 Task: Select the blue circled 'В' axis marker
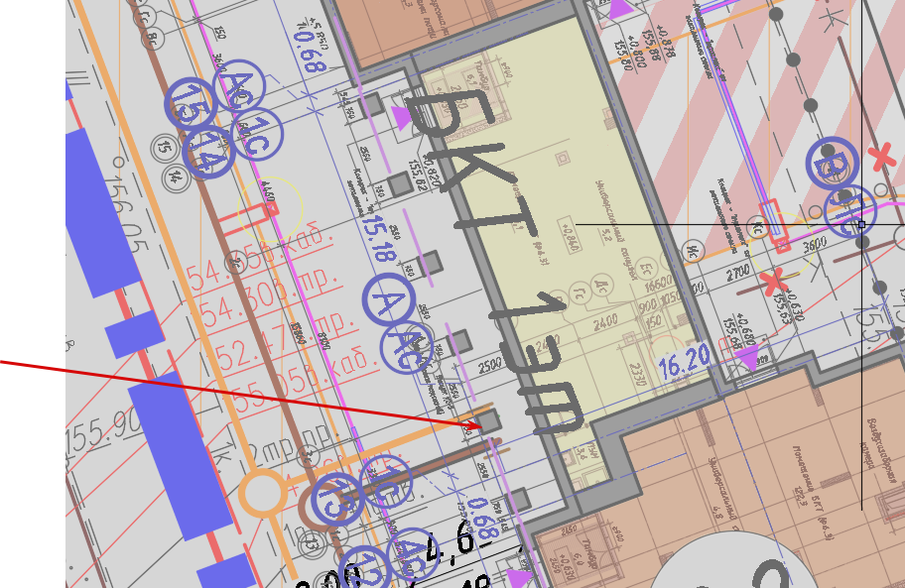[x=832, y=164]
